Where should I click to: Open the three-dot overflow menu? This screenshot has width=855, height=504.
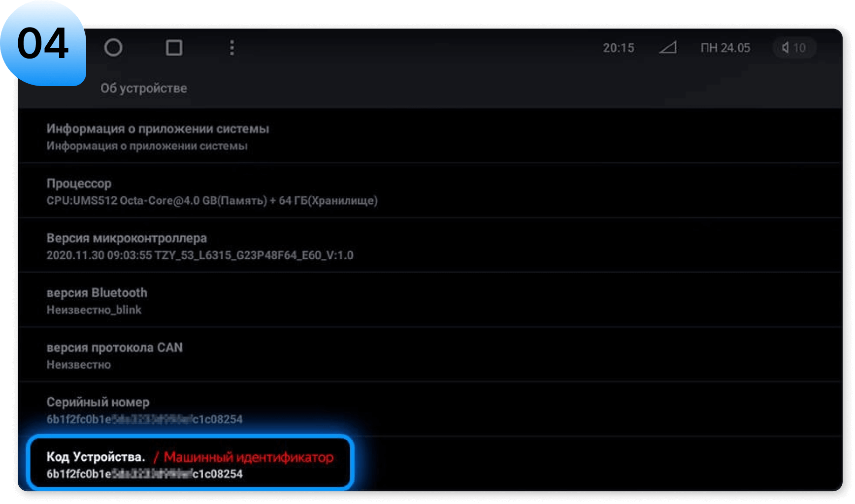(x=232, y=48)
